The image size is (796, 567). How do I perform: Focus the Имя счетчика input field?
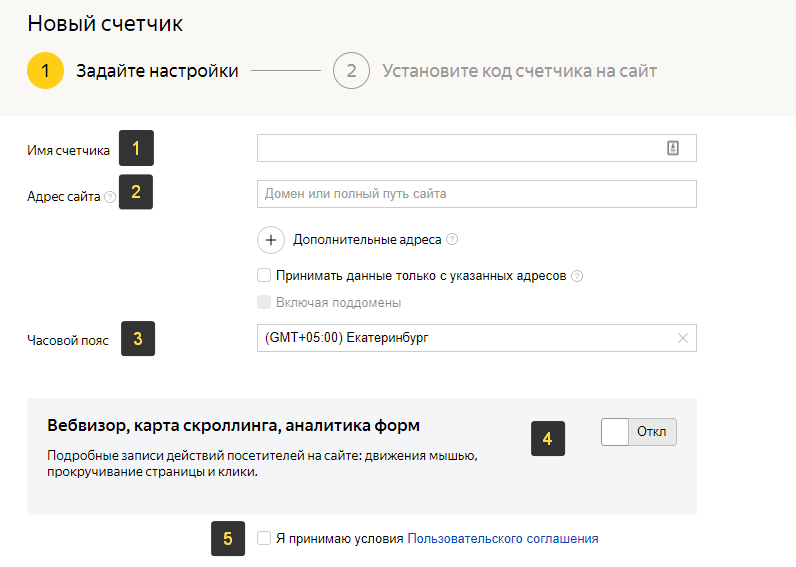(x=477, y=148)
